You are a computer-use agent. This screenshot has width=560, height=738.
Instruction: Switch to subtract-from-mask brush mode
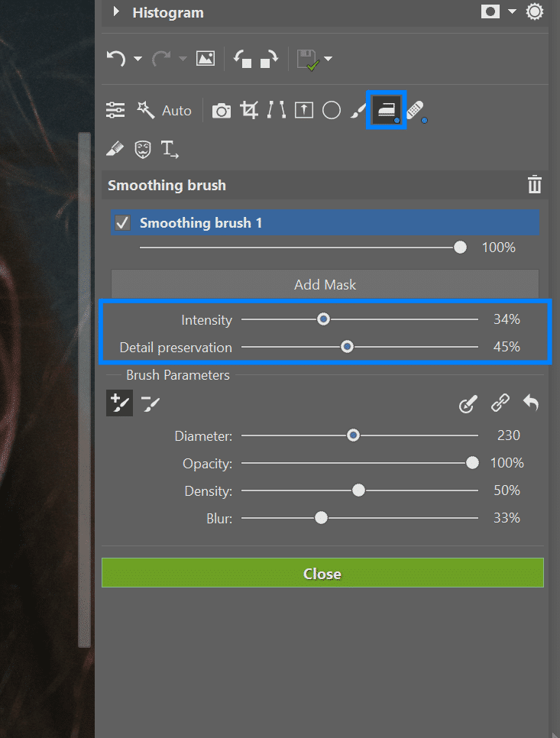151,403
